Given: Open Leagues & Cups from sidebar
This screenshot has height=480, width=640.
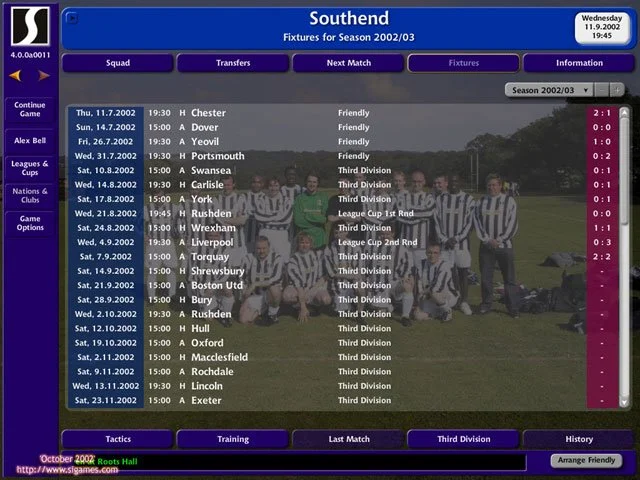Looking at the screenshot, I should tap(30, 168).
